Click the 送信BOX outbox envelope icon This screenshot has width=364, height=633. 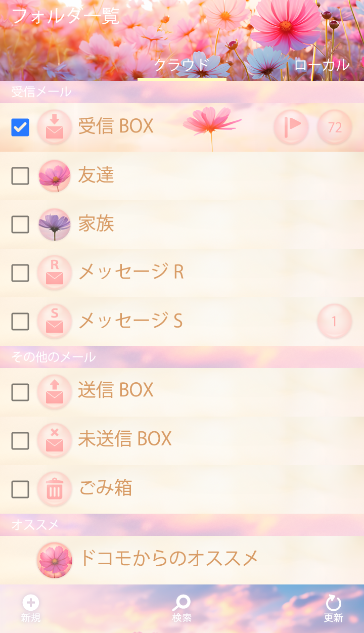click(55, 392)
